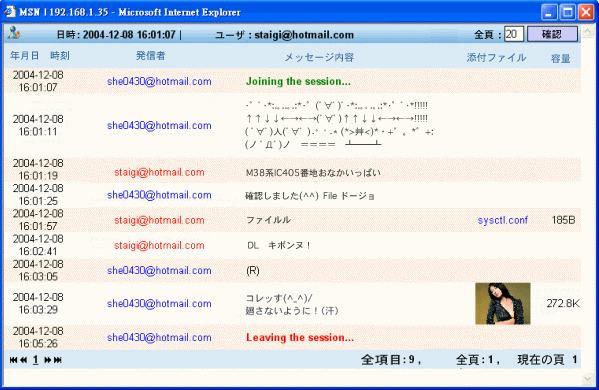Click the 添付ファイル column header
The height and width of the screenshot is (390, 599).
click(496, 57)
